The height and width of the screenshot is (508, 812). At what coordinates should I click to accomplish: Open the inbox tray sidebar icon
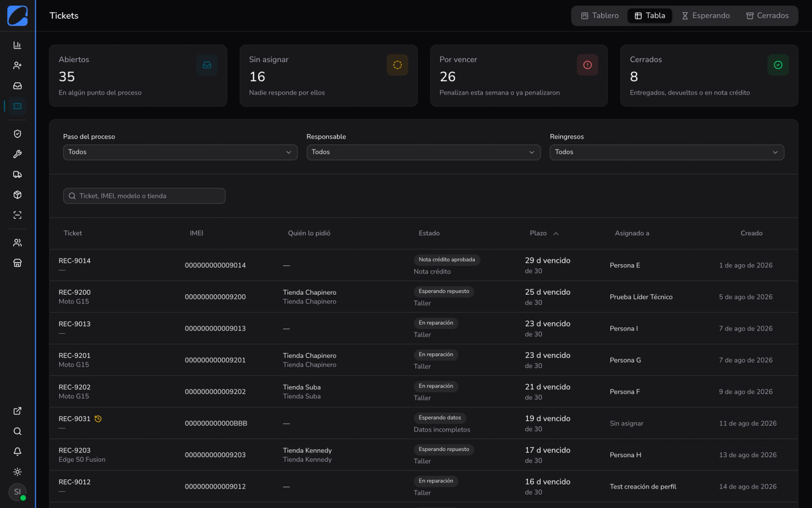point(17,86)
